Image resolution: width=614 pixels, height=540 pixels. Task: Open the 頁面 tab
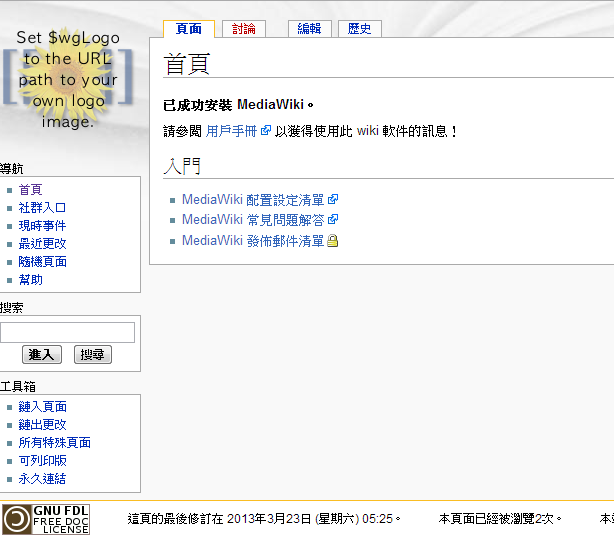[x=189, y=29]
